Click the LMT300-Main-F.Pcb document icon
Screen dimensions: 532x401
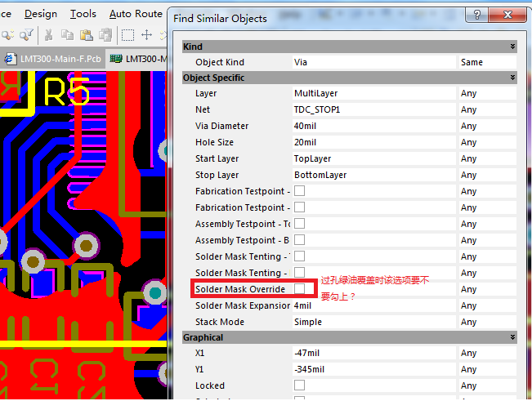point(10,59)
